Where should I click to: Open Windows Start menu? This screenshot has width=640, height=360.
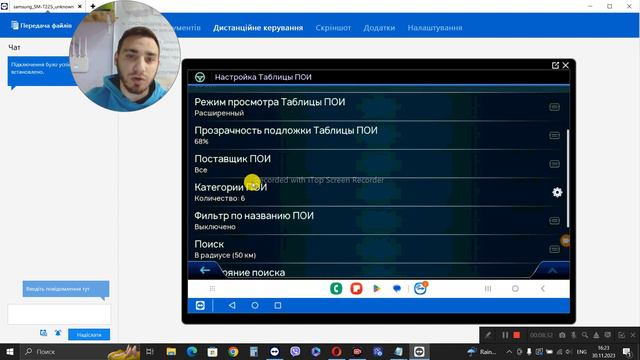coord(9,351)
